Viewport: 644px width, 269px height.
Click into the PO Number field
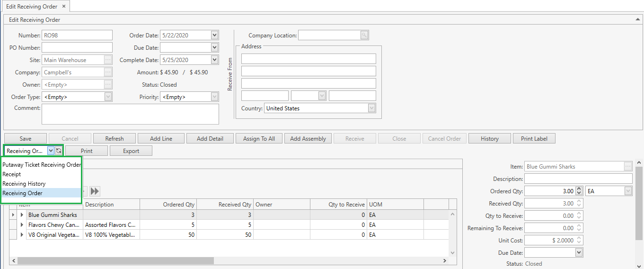pos(77,47)
